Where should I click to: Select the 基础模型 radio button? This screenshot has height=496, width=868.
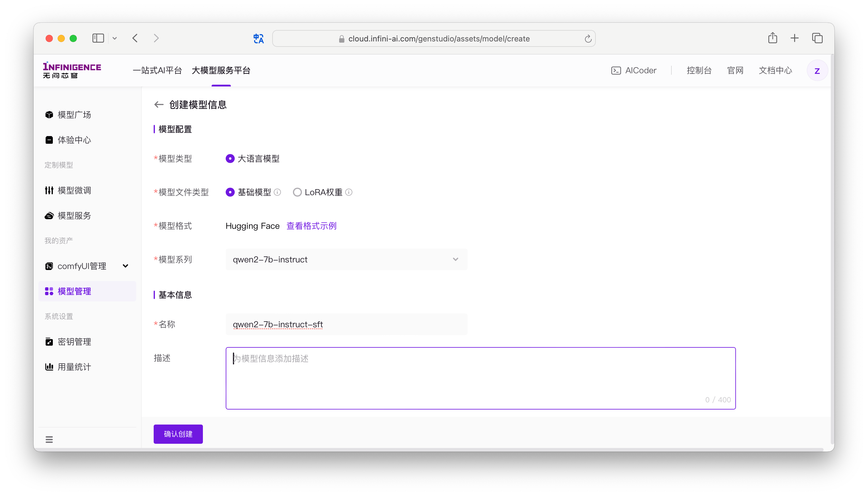pos(230,192)
